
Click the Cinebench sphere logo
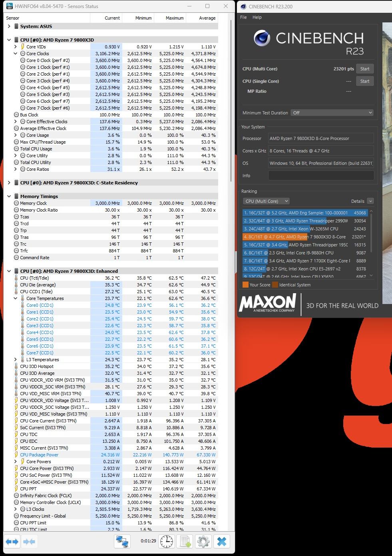click(262, 38)
